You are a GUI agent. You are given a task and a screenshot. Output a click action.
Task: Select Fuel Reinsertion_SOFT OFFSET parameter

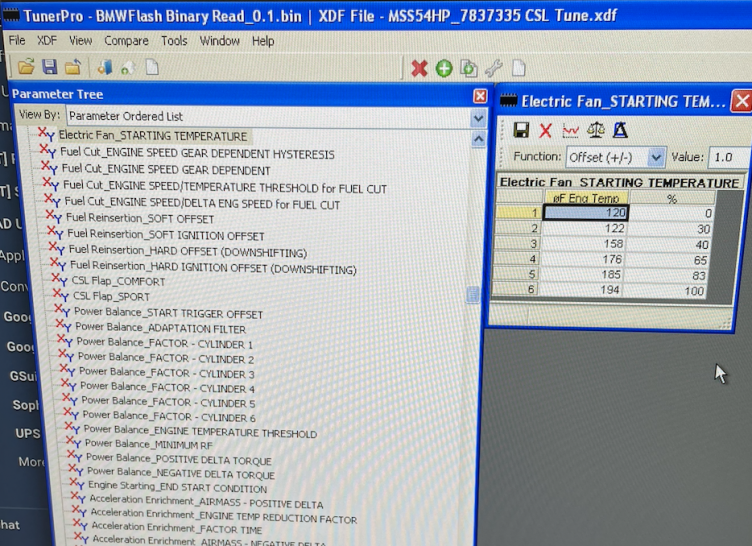[140, 218]
